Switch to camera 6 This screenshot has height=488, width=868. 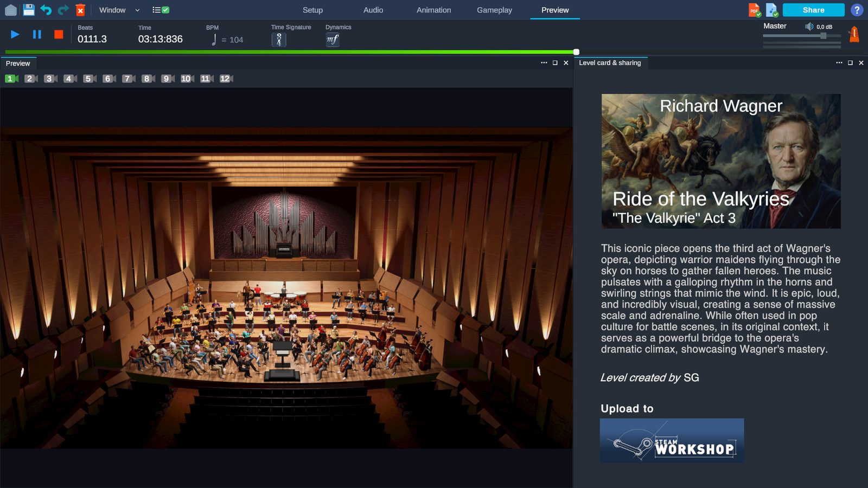click(x=109, y=79)
